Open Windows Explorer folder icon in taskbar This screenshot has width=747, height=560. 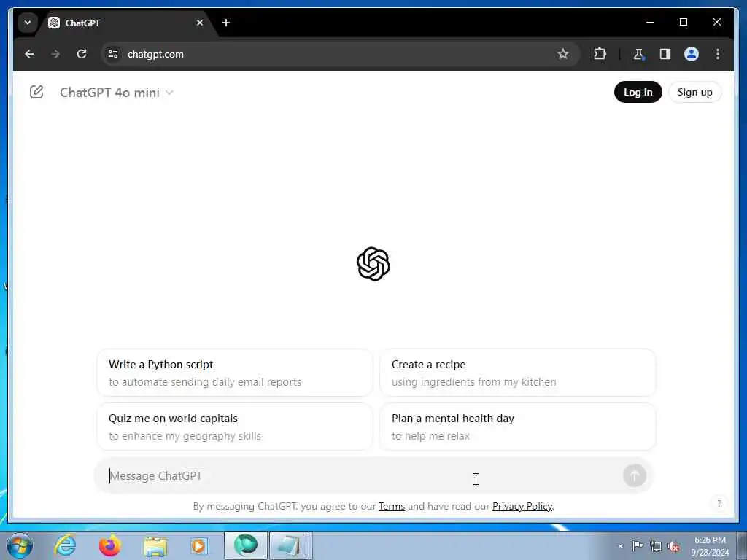coord(155,546)
